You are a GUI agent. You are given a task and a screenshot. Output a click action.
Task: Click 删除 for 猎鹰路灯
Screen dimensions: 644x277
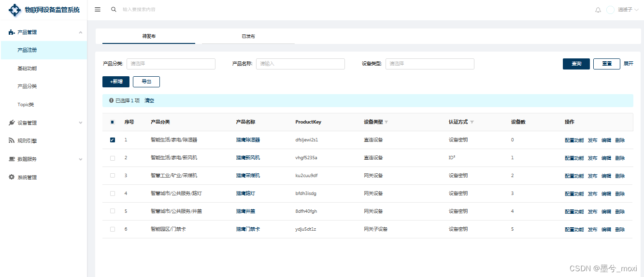pyautogui.click(x=620, y=194)
